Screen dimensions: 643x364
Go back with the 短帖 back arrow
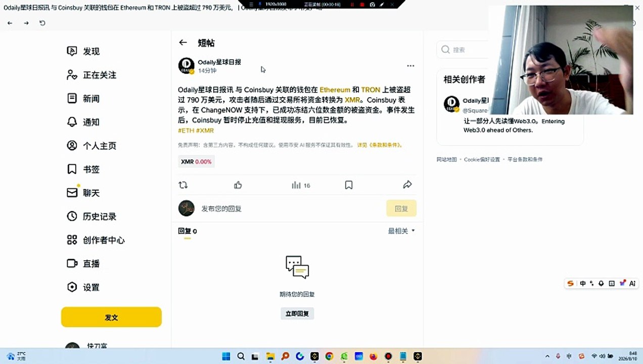pyautogui.click(x=183, y=43)
